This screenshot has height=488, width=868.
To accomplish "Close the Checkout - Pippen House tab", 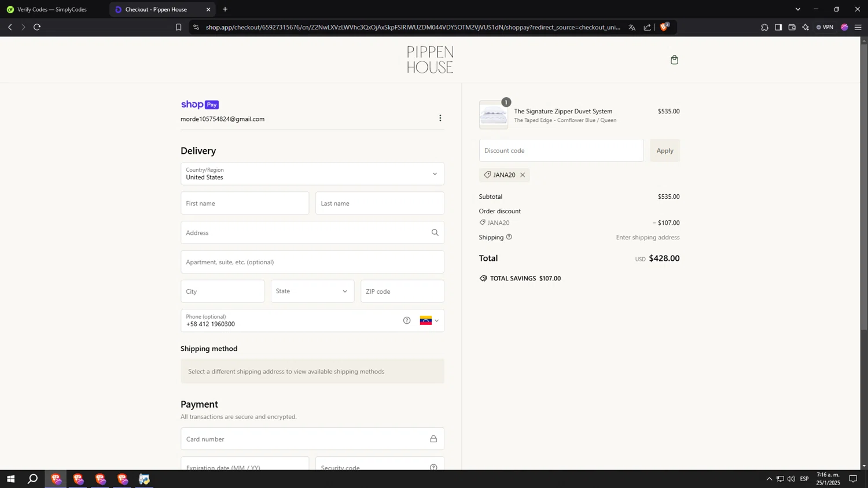I will [208, 9].
